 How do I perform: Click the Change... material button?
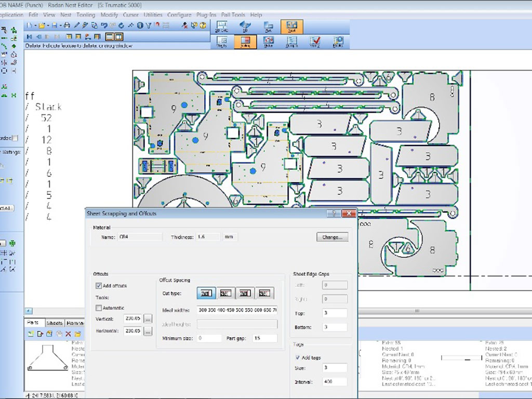(332, 237)
